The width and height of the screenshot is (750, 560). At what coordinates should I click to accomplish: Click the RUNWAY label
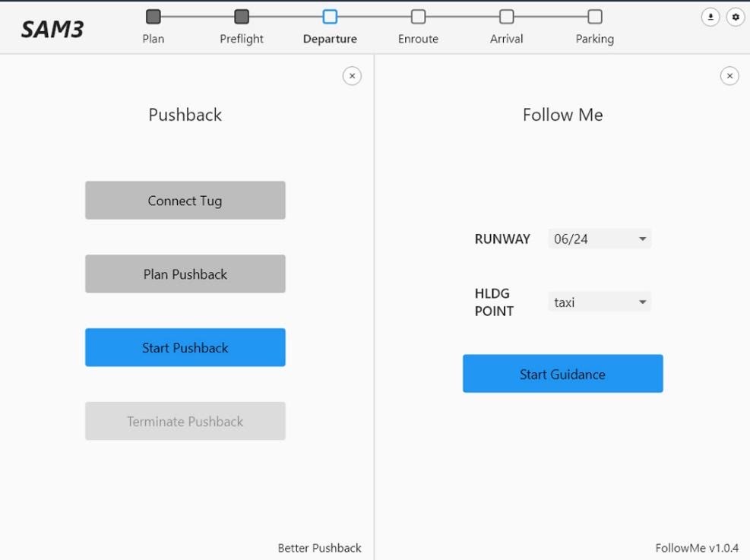pyautogui.click(x=502, y=239)
